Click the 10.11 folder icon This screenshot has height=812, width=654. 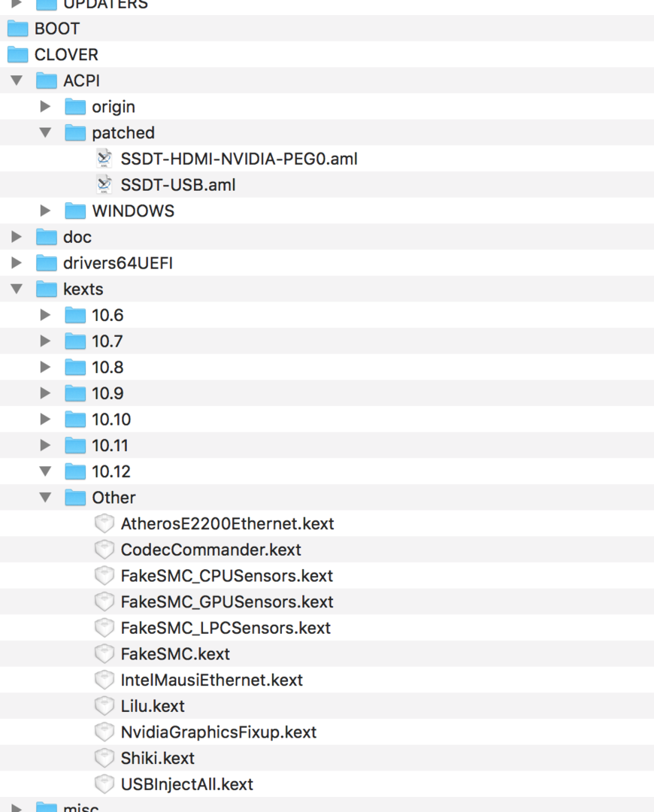pos(75,445)
